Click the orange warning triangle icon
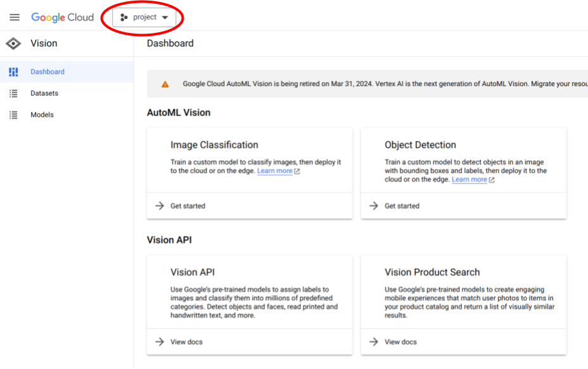The image size is (588, 369). pos(165,84)
